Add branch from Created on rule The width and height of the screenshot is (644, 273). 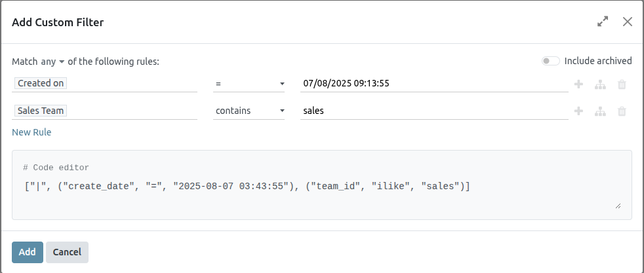coord(599,84)
